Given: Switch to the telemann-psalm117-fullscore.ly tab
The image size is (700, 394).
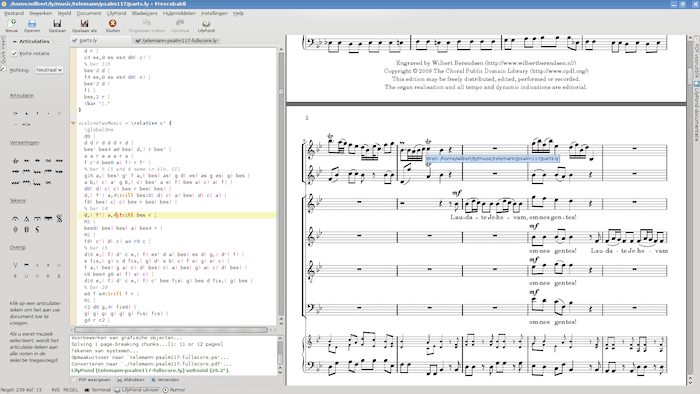Looking at the screenshot, I should (177, 41).
